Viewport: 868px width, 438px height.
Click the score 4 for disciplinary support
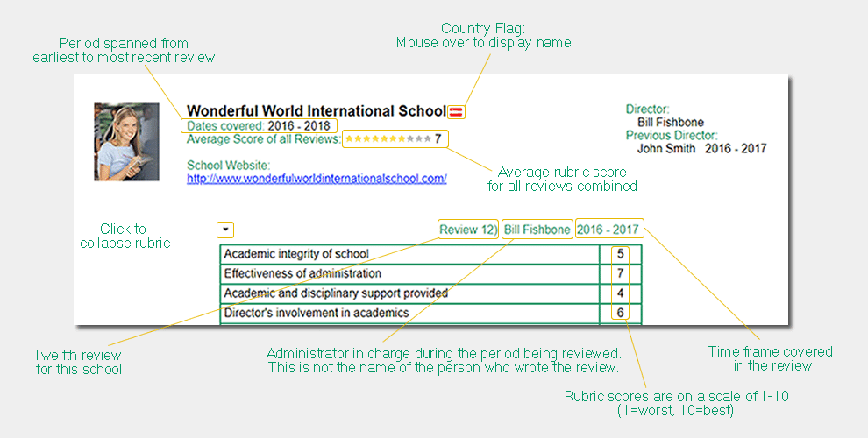click(x=621, y=293)
